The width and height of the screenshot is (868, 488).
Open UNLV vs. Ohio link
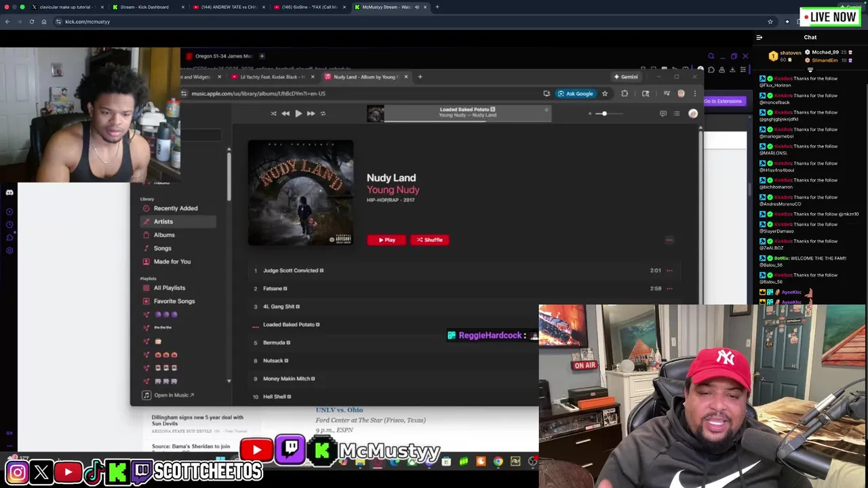[x=339, y=409]
